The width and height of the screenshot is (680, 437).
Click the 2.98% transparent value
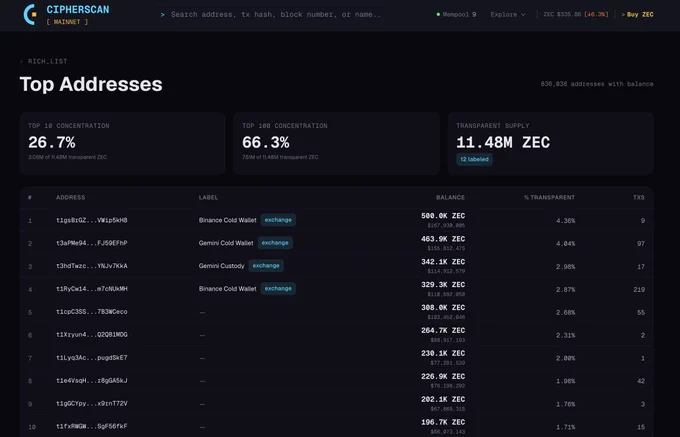(x=566, y=267)
